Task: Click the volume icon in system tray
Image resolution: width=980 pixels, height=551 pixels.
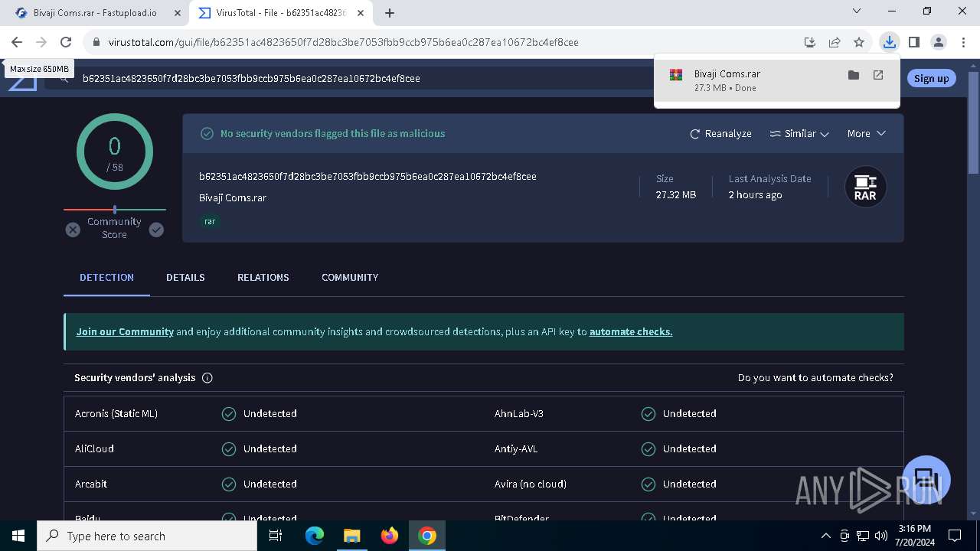Action: pos(880,536)
